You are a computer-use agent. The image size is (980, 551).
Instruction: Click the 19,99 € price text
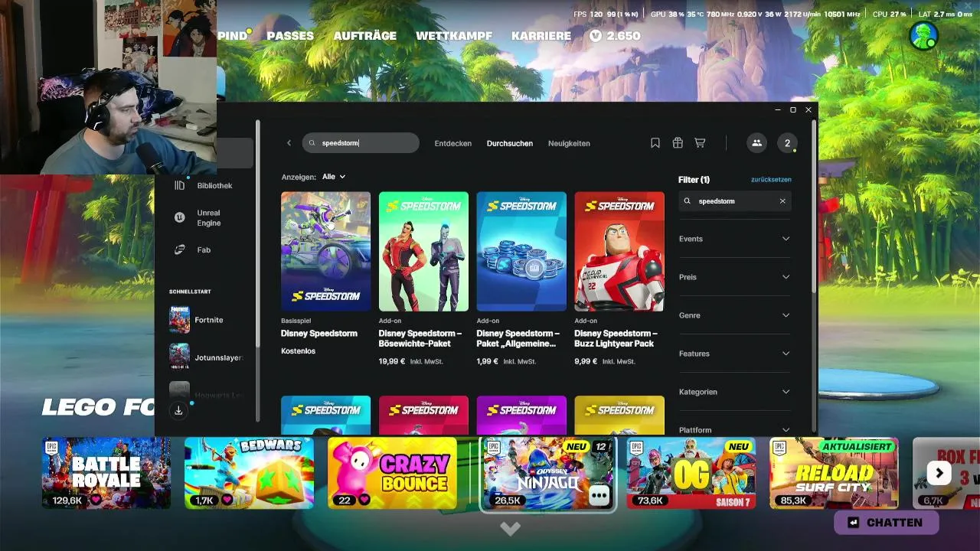pyautogui.click(x=392, y=361)
